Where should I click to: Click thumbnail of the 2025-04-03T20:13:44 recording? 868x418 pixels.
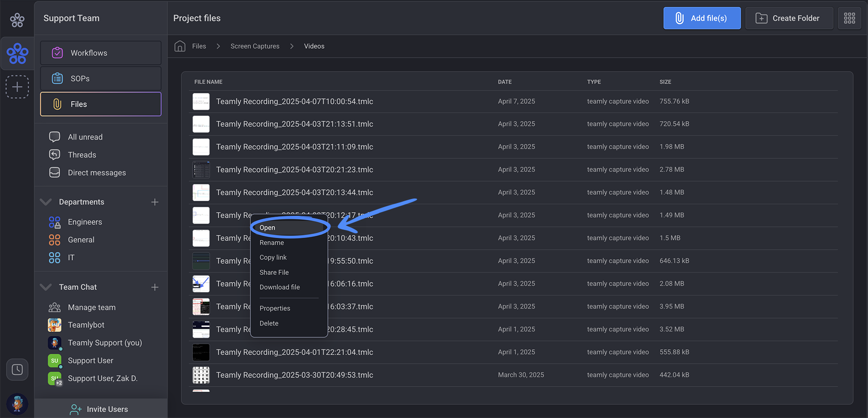201,193
